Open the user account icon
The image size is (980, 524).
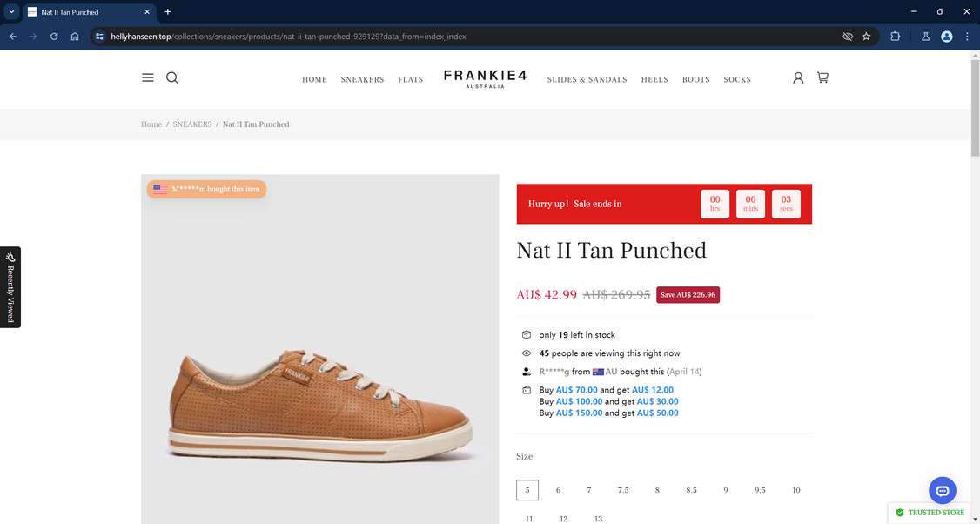coord(798,77)
